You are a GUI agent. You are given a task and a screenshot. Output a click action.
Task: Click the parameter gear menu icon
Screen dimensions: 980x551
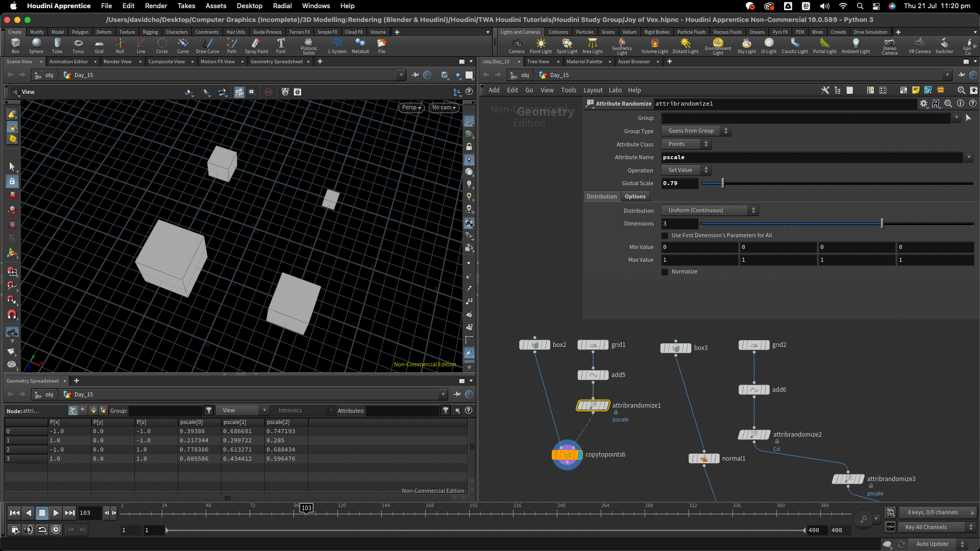click(923, 104)
